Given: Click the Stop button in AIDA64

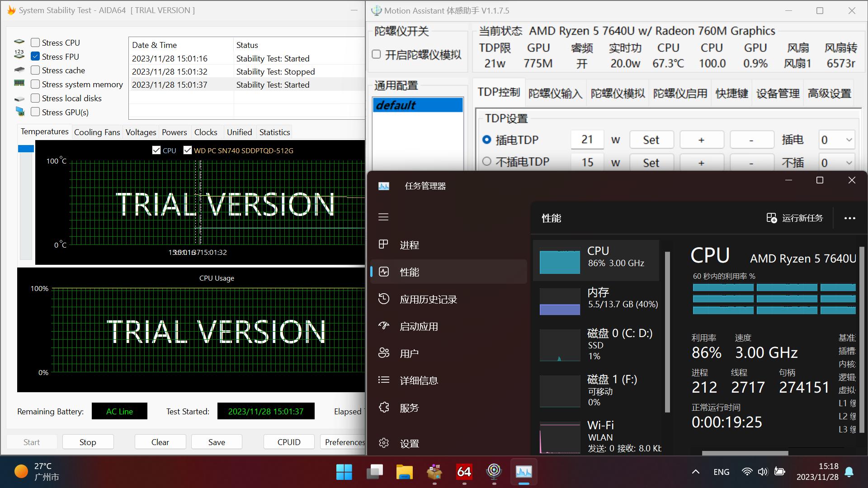Looking at the screenshot, I should point(88,442).
